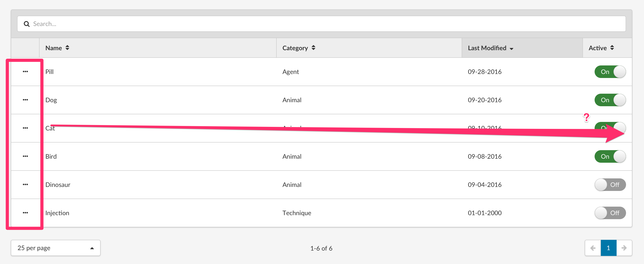Open the ellipsis menu for Injection row
The width and height of the screenshot is (644, 264).
25,213
